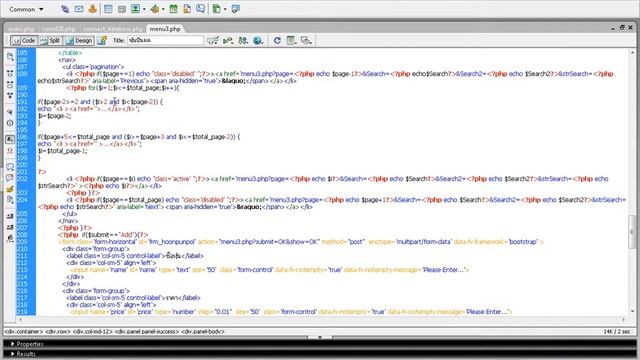
Task: Open the View Options menu
Action: [x=291, y=40]
